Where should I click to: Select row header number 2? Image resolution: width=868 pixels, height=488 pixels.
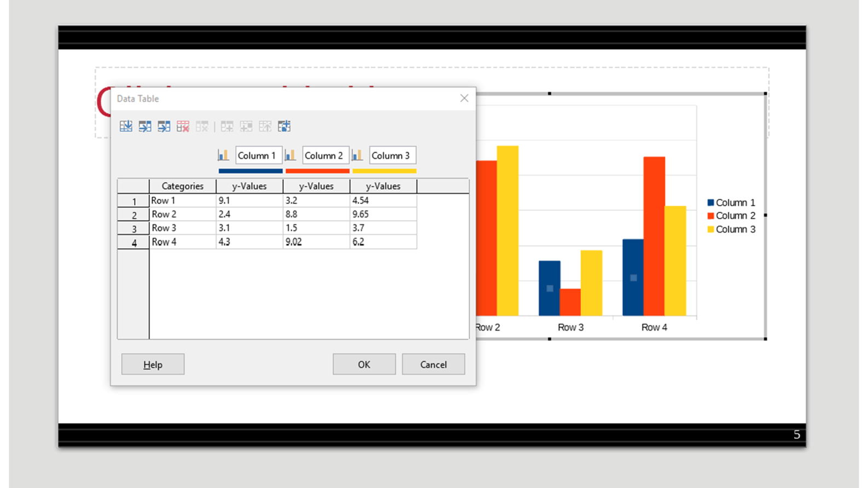coord(133,215)
